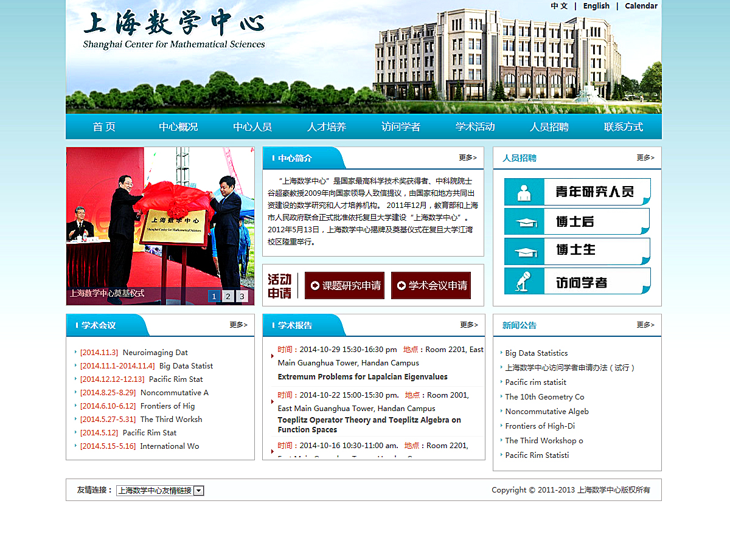Viewport: 730px width, 560px height.
Task: Show slide 2 of the photo carousel
Action: 228,296
